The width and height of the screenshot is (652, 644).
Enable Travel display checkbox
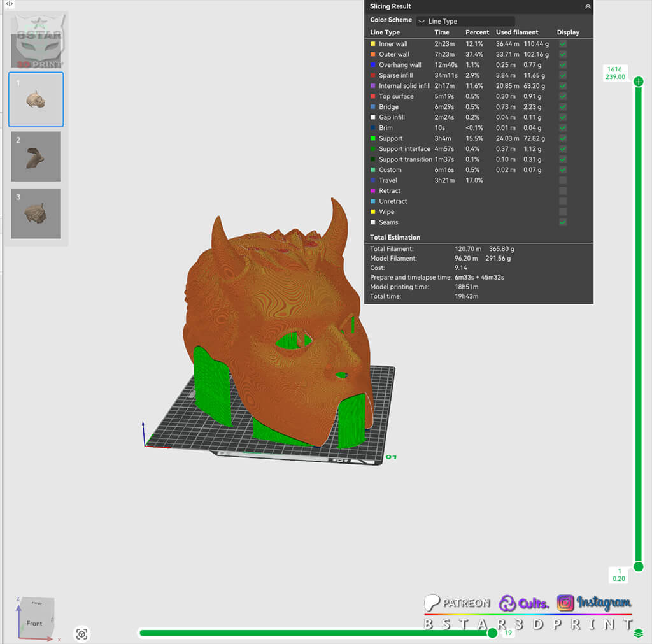point(563,180)
